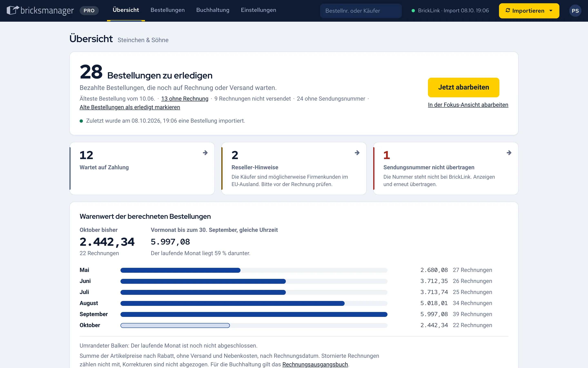Click the Wartet auf Zahlung label
Viewport: 588px width, 368px height.
(x=104, y=167)
